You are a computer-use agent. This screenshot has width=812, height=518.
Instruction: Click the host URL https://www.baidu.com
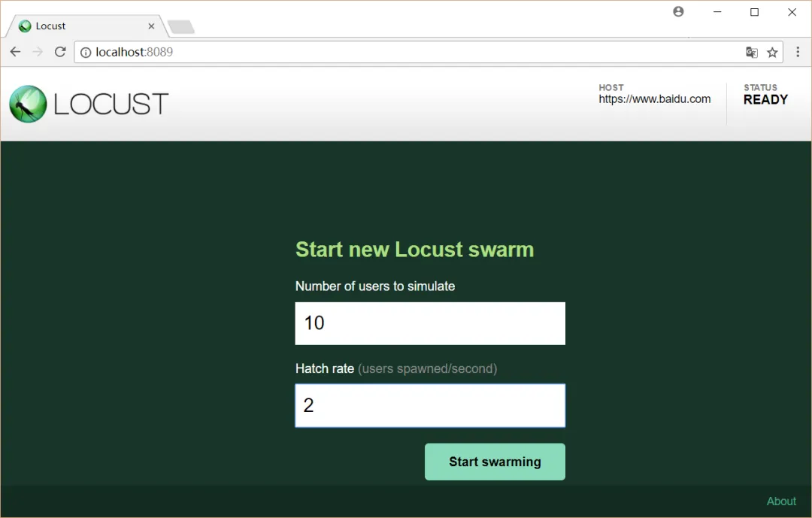655,99
